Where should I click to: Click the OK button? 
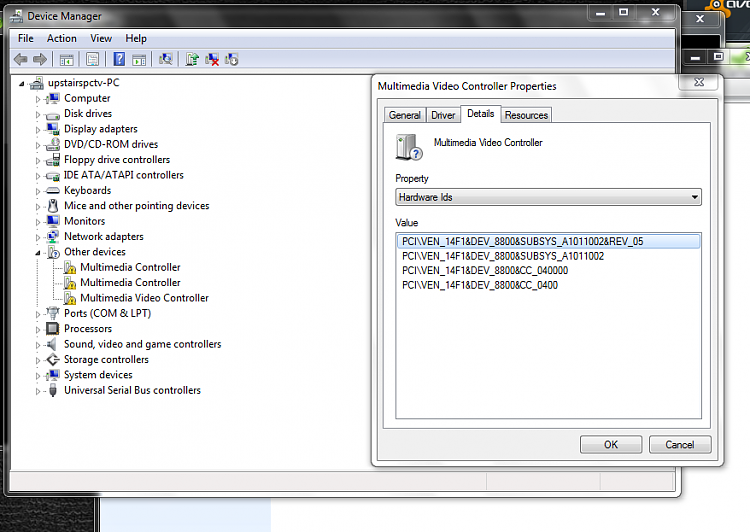pyautogui.click(x=611, y=444)
